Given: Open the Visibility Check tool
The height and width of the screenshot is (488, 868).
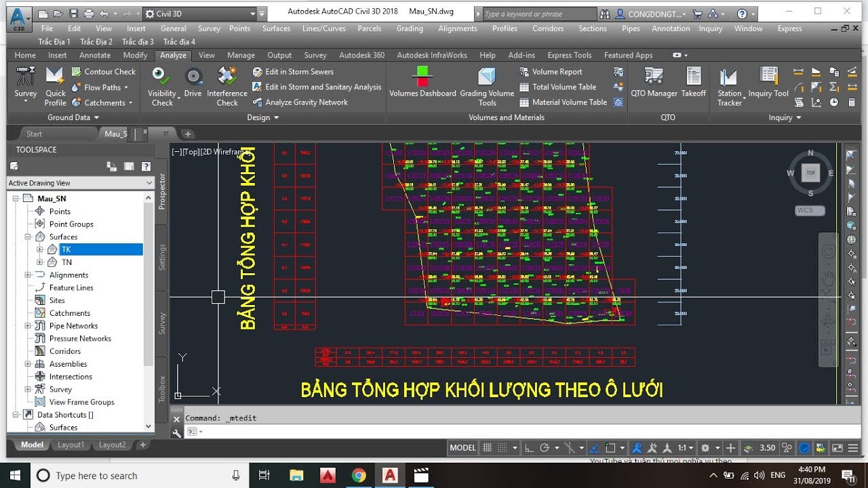Looking at the screenshot, I should [x=162, y=86].
